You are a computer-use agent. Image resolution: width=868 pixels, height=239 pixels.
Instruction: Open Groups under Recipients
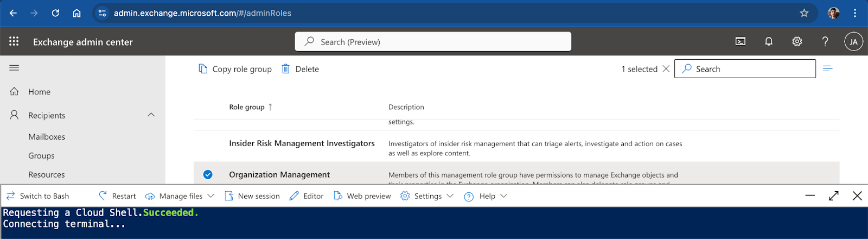pos(41,156)
